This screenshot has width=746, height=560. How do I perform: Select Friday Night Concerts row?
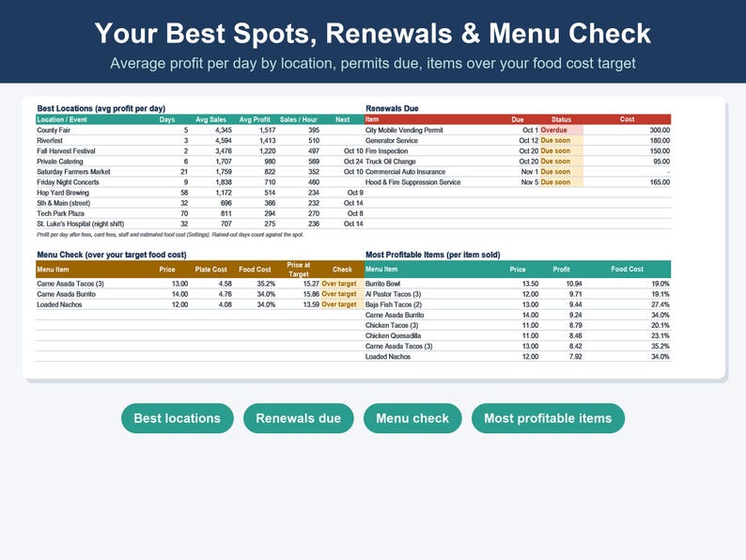(x=200, y=182)
